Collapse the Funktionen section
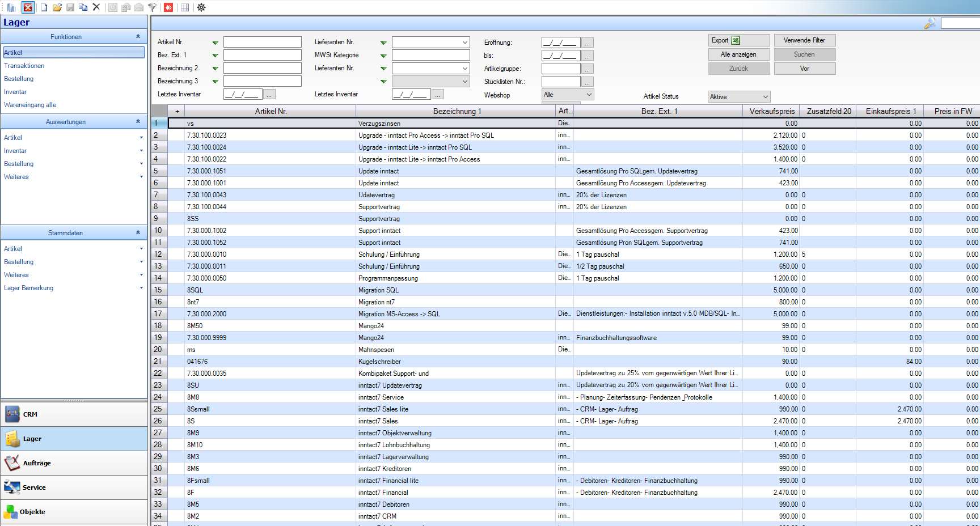Viewport: 980px width, 526px height. click(138, 36)
